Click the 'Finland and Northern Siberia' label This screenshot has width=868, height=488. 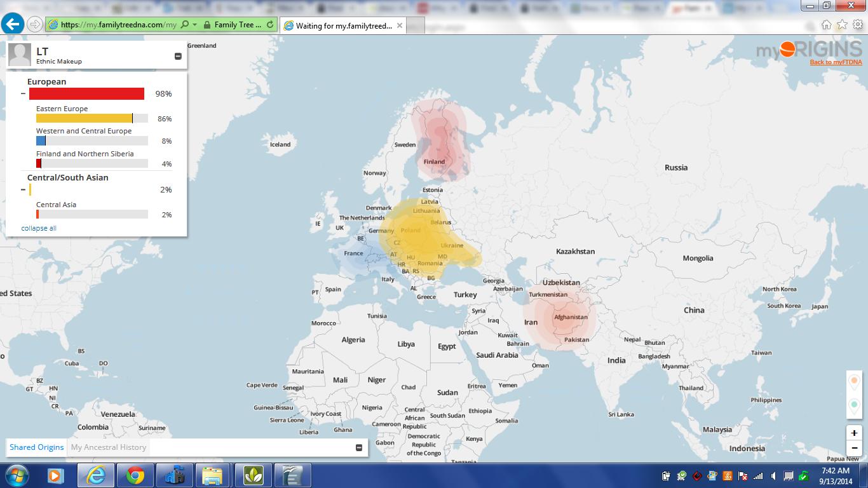coord(85,154)
